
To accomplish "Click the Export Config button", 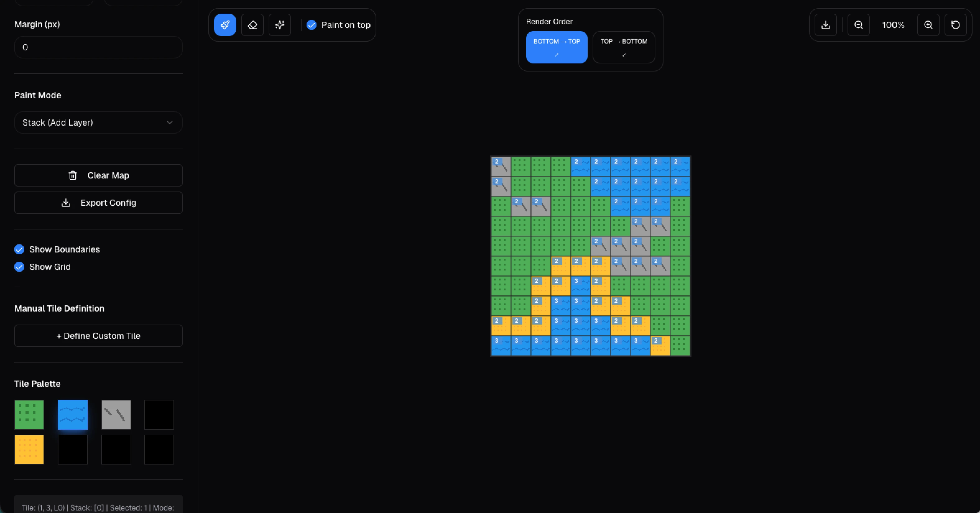I will click(98, 203).
